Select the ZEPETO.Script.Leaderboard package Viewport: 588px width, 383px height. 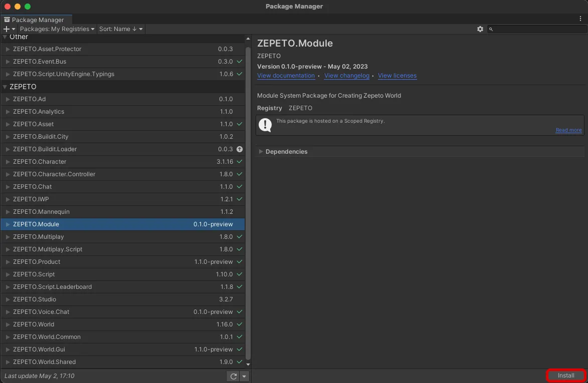click(x=123, y=287)
